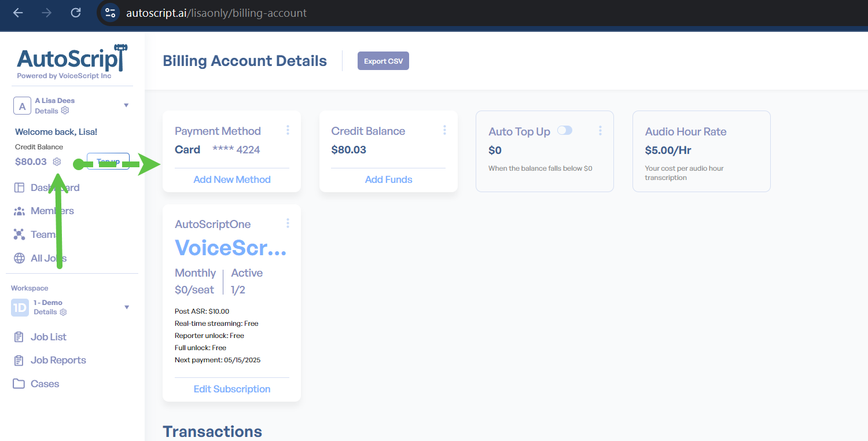The width and height of the screenshot is (868, 441).
Task: Click the 1 - Demo workspace name
Action: pos(48,303)
